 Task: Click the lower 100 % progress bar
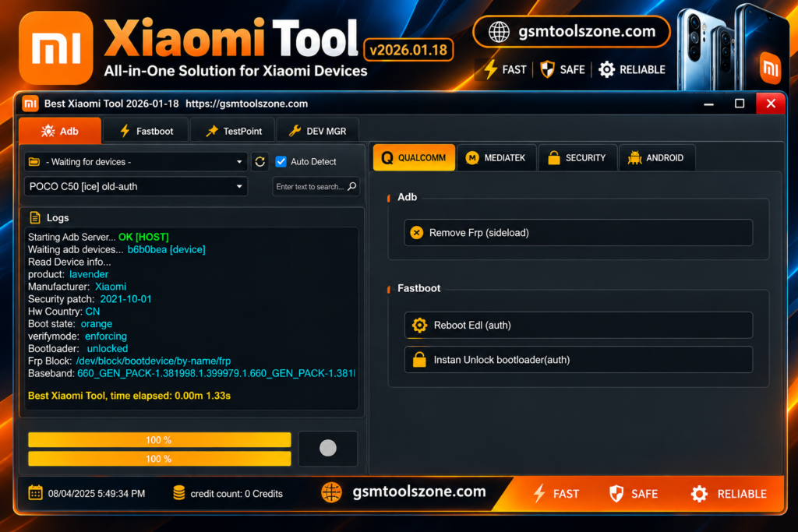pos(159,459)
